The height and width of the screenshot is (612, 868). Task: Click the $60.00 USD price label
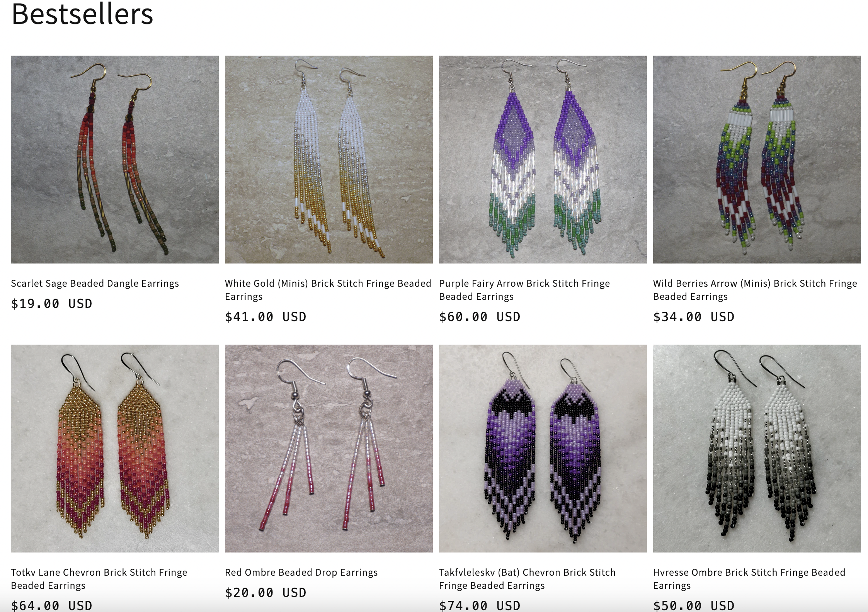(x=480, y=317)
